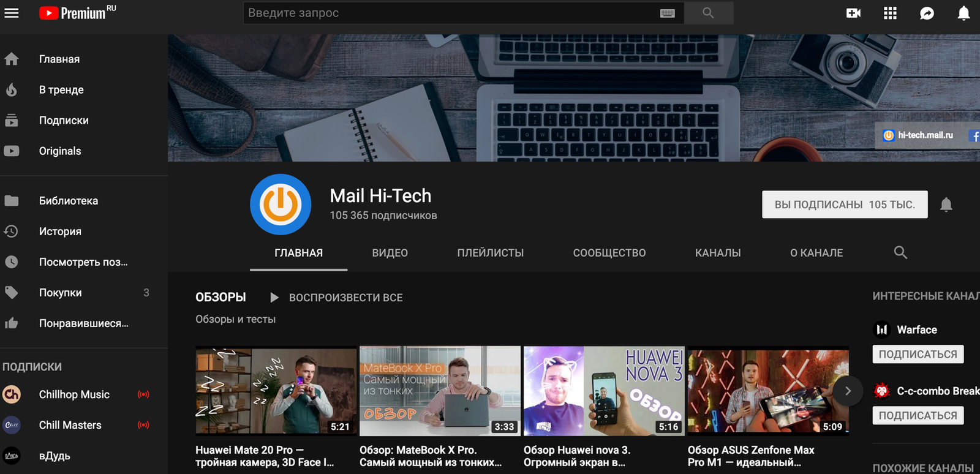This screenshot has width=980, height=474.
Task: Click the C-c-combo Breaker channel icon
Action: [881, 391]
